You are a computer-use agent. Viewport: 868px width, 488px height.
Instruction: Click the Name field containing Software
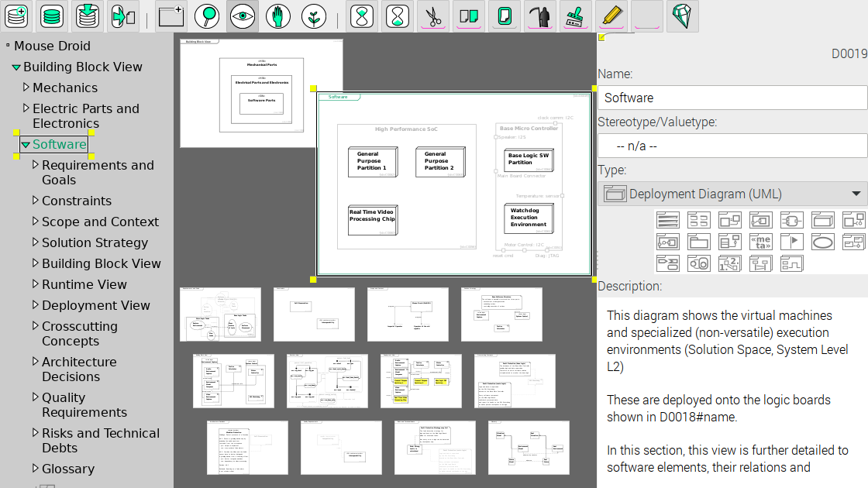click(x=732, y=98)
